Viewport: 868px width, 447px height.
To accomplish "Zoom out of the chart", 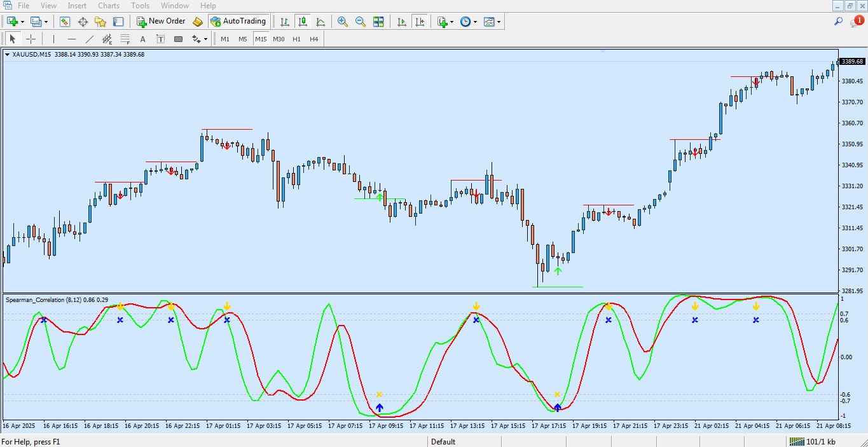I will pos(360,21).
